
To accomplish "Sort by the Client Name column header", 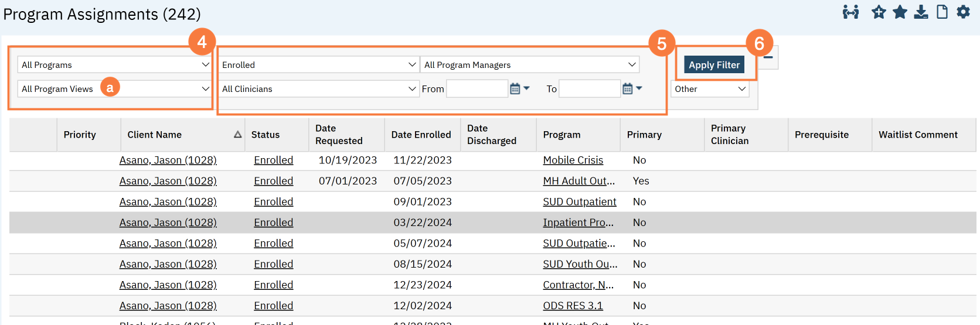I will tap(155, 135).
